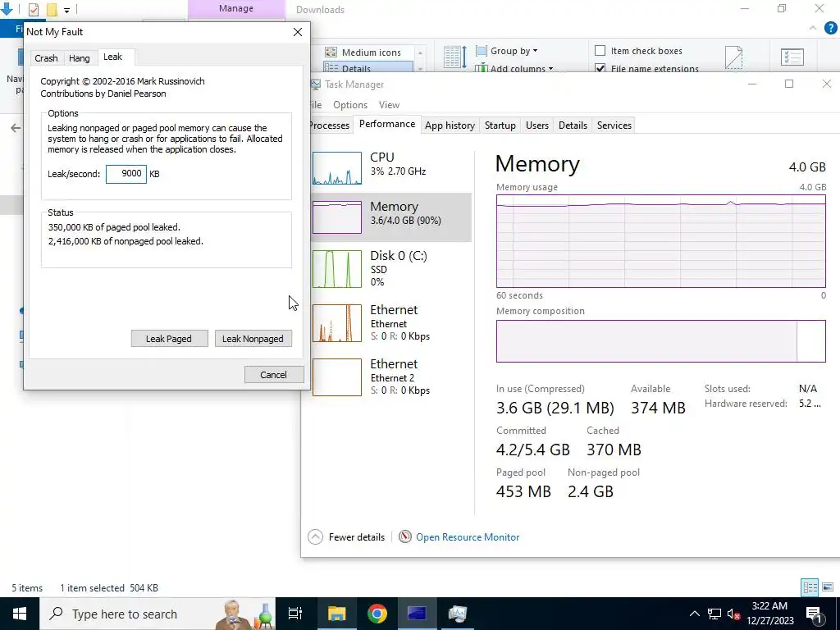Launch Google Chrome from the taskbar
This screenshot has height=630, width=840.
377,614
